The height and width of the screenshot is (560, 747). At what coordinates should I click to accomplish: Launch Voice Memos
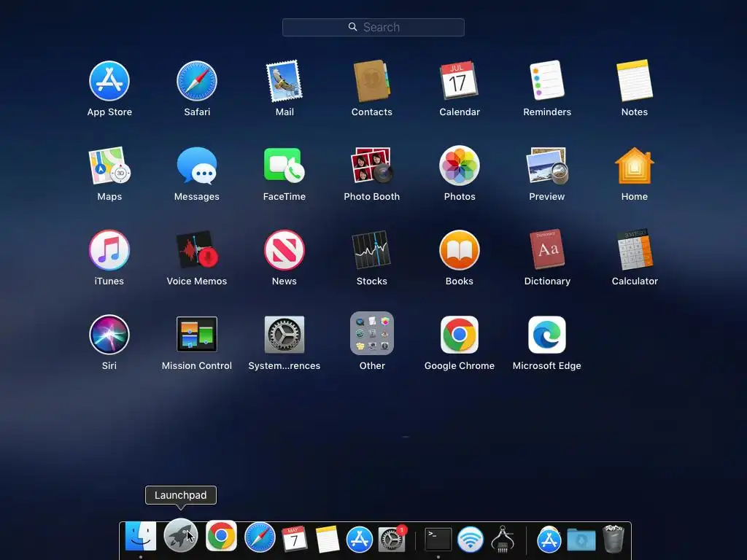197,250
